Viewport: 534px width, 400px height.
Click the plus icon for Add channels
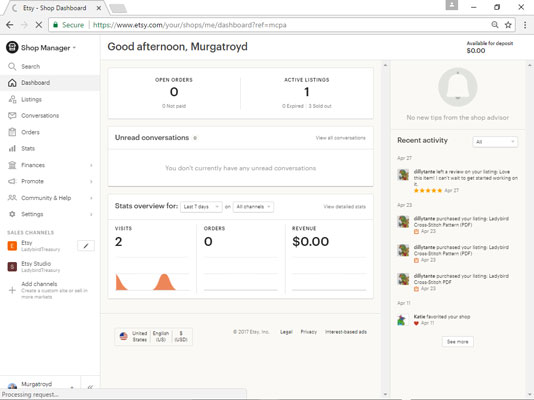click(12, 290)
